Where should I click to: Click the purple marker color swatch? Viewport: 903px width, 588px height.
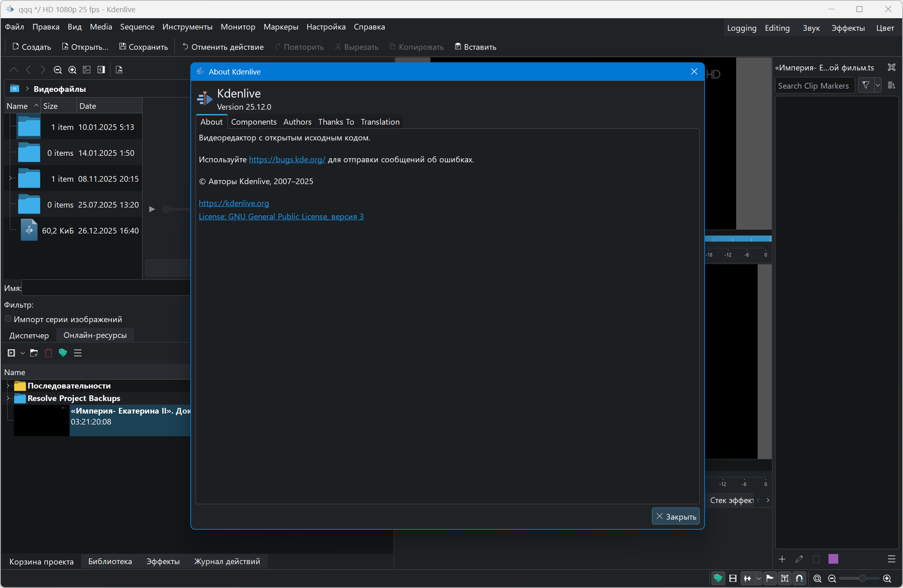[833, 559]
